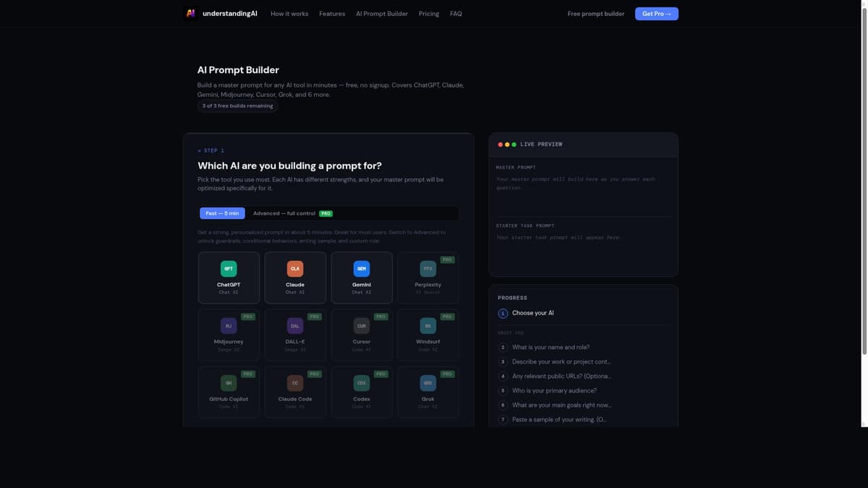
Task: Click the Get Pro button
Action: [655, 12]
